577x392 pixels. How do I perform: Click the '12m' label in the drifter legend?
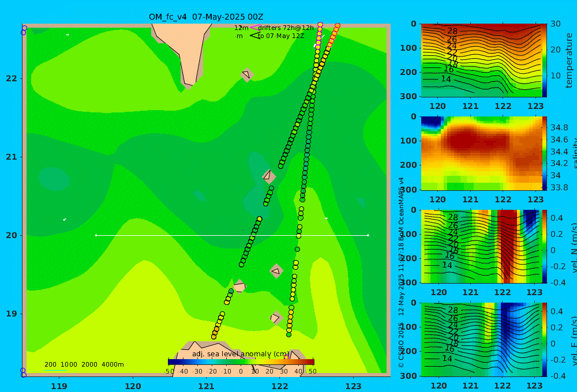pyautogui.click(x=241, y=28)
